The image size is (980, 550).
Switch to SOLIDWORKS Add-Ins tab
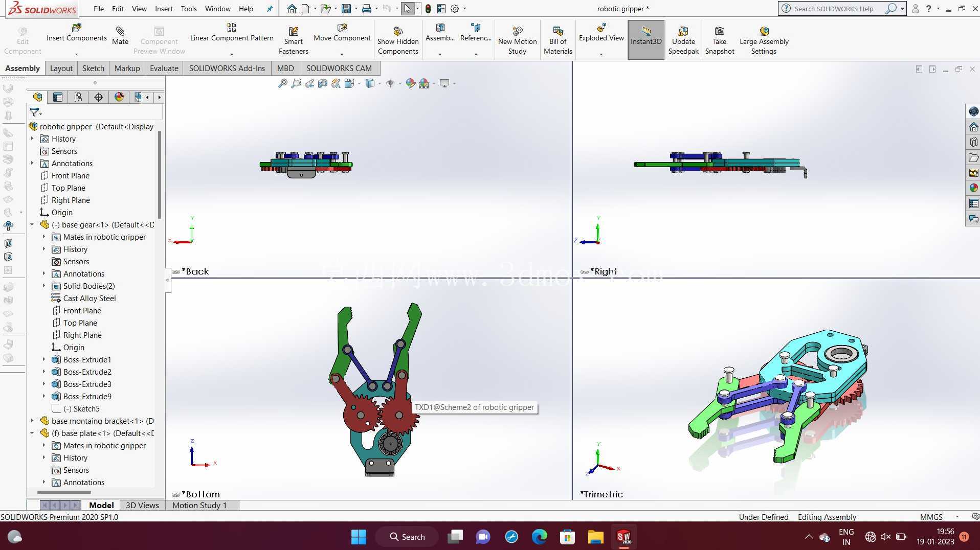click(227, 68)
